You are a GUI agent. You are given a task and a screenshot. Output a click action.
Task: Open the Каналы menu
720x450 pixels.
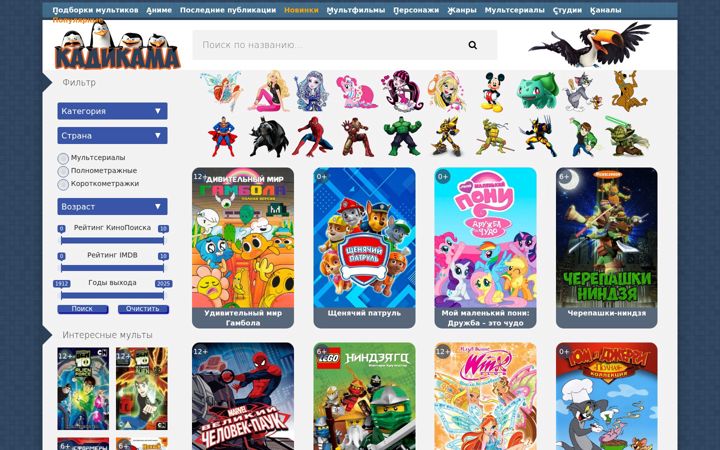[606, 10]
